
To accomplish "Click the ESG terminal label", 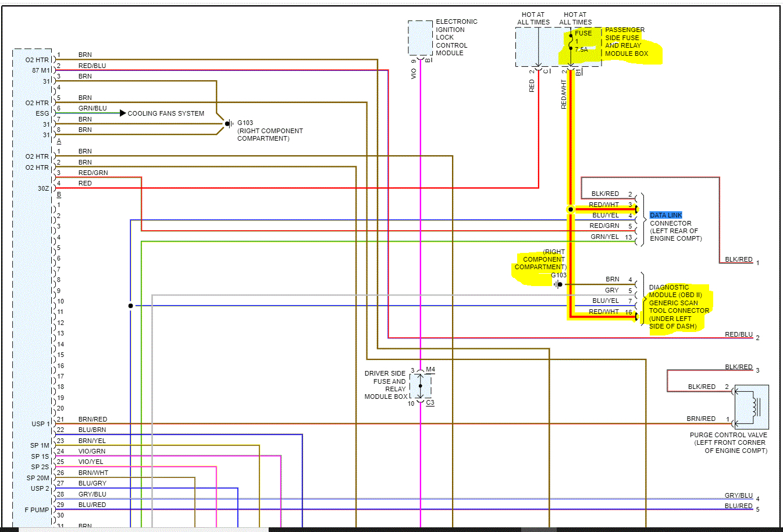I will (x=42, y=113).
